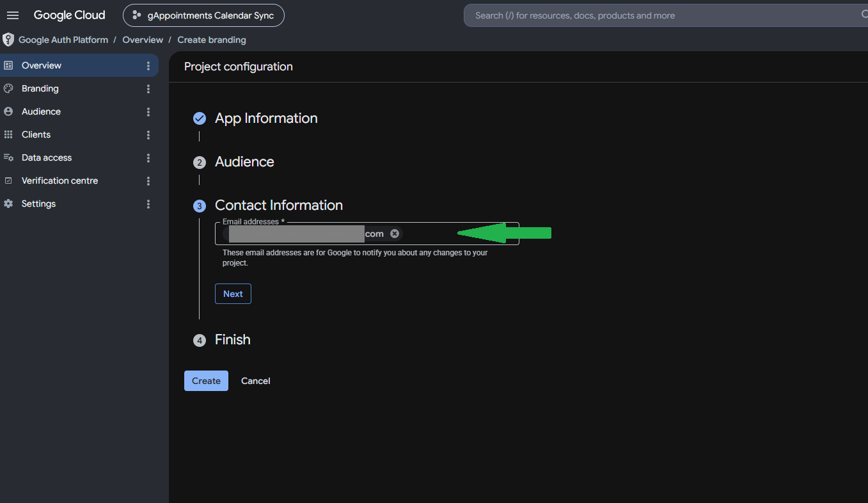Click the Project configuration heading
This screenshot has width=868, height=503.
point(239,67)
